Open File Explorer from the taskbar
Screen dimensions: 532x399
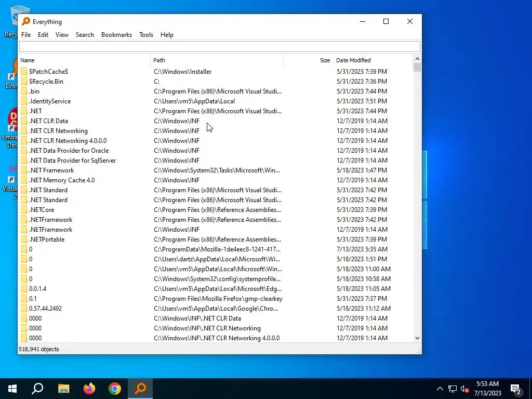(63, 389)
